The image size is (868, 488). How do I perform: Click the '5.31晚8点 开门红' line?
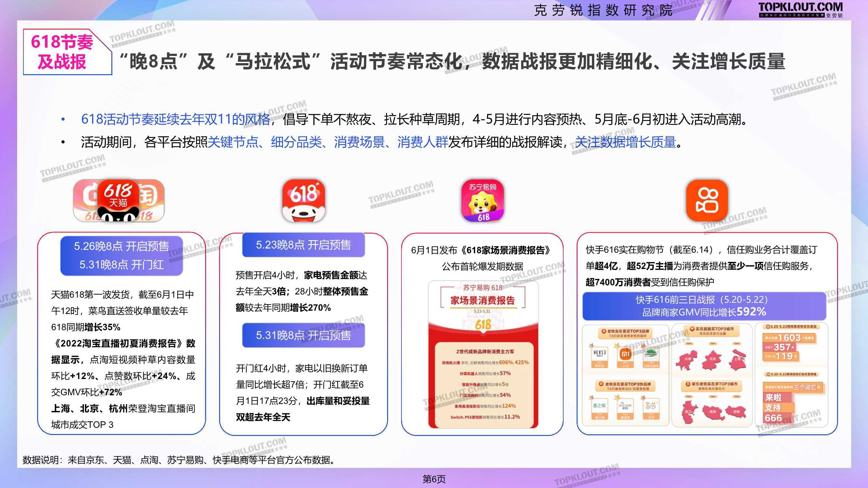121,265
